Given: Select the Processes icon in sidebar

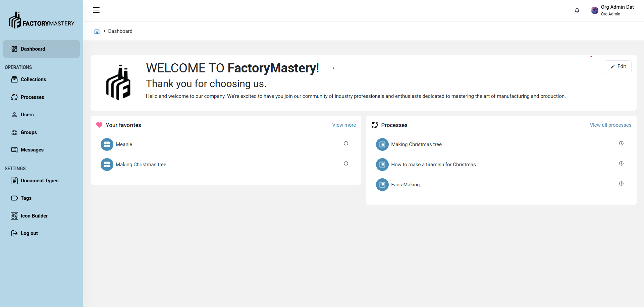Looking at the screenshot, I should pos(14,97).
